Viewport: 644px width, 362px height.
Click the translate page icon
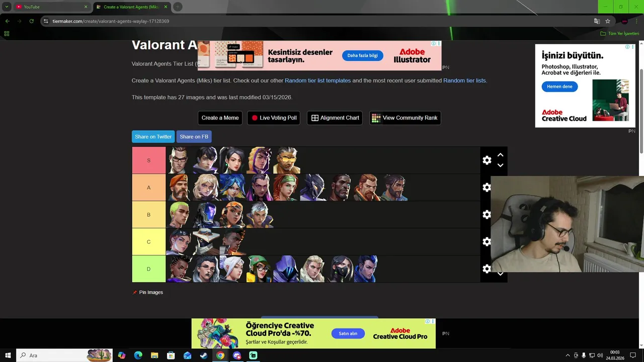tap(597, 21)
